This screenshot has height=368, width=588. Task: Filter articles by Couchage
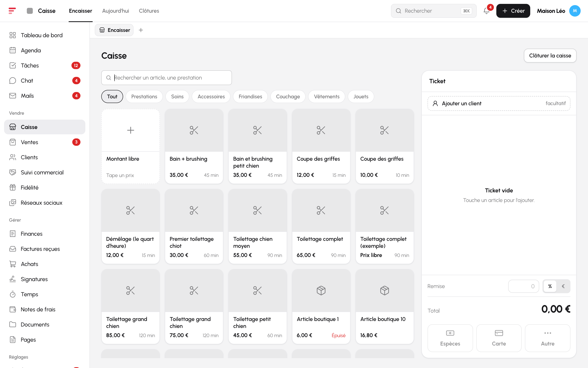point(288,96)
